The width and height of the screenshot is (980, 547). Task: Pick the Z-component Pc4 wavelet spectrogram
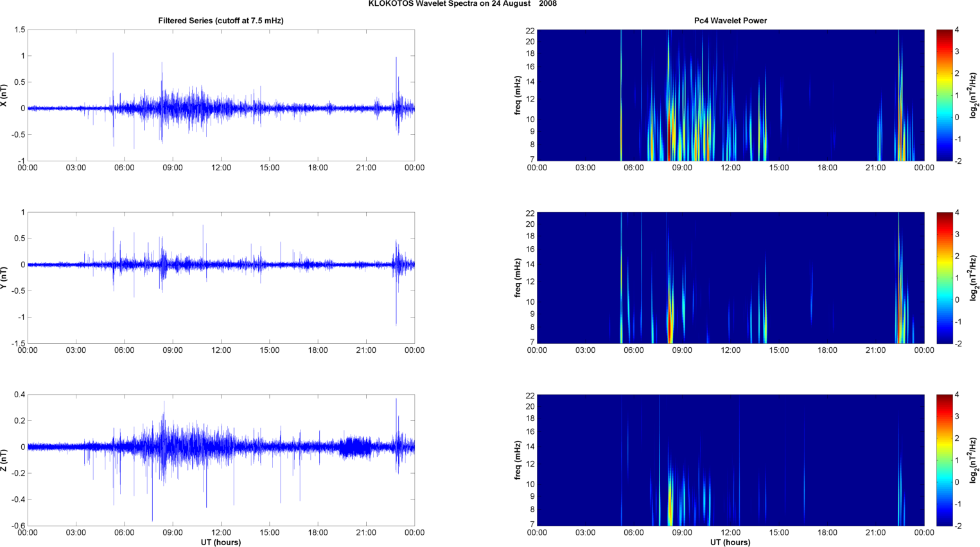pos(730,460)
